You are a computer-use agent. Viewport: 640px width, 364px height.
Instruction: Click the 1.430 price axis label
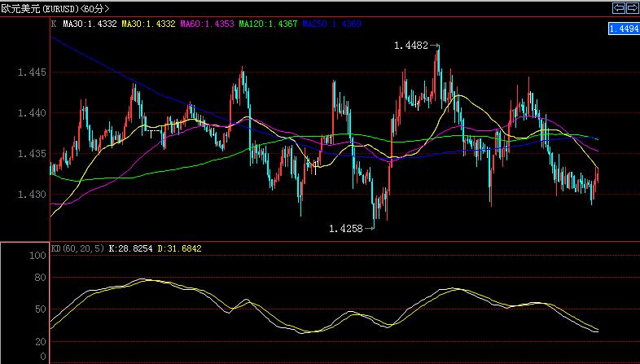[32, 195]
